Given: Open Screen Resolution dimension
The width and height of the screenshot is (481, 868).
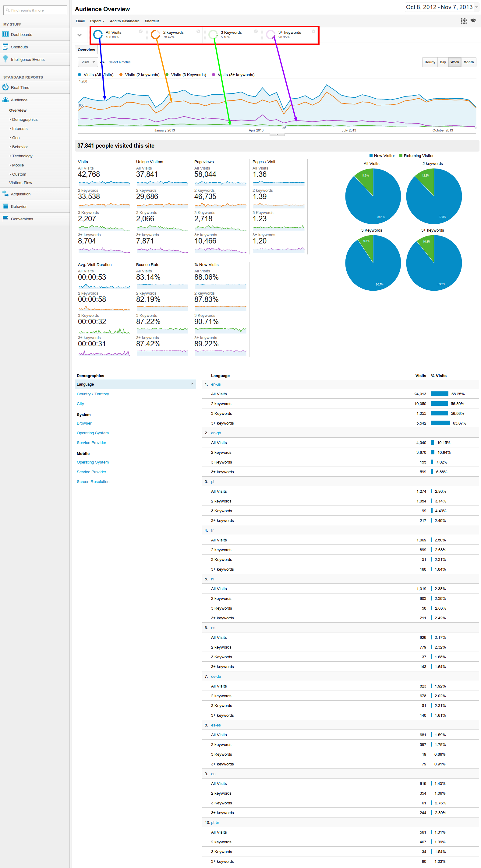Looking at the screenshot, I should pyautogui.click(x=93, y=481).
